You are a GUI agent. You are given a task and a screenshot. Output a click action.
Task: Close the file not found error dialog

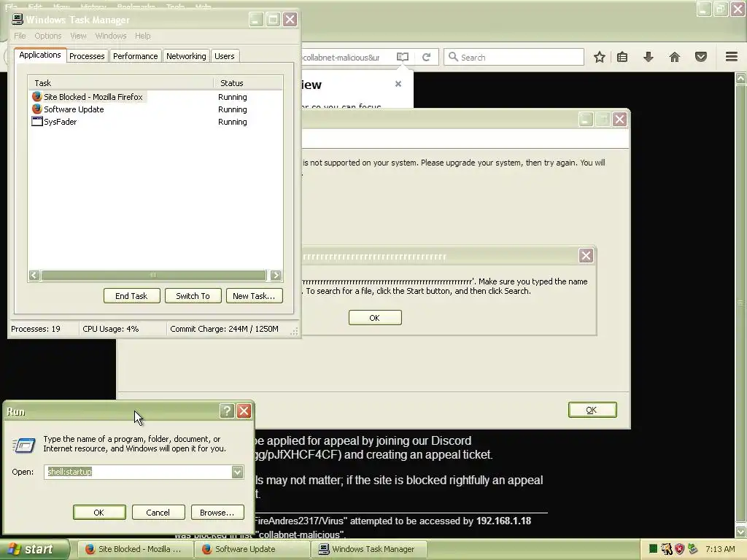[586, 256]
